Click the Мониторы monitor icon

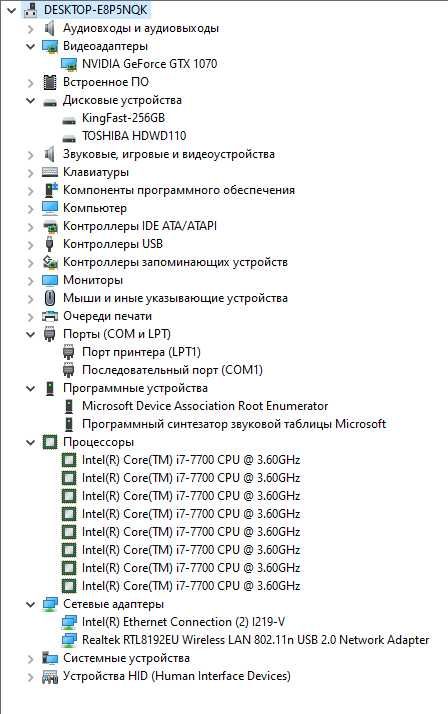click(x=50, y=280)
